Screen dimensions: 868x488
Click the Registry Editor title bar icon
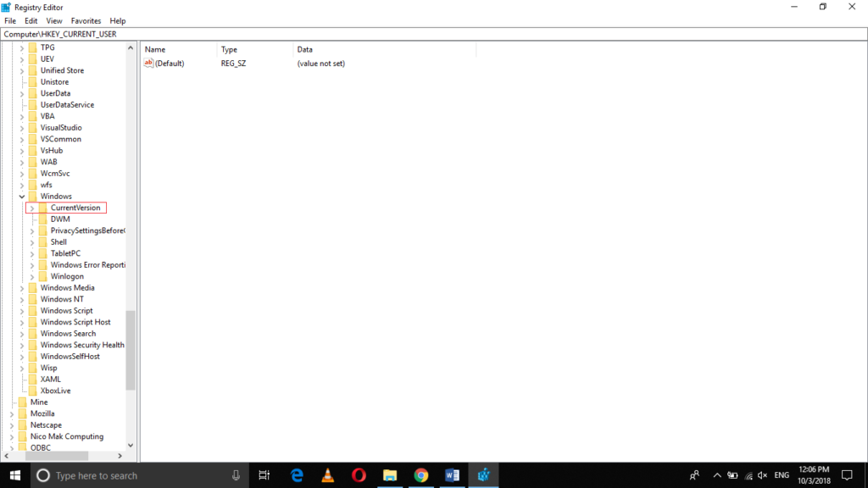[x=7, y=7]
